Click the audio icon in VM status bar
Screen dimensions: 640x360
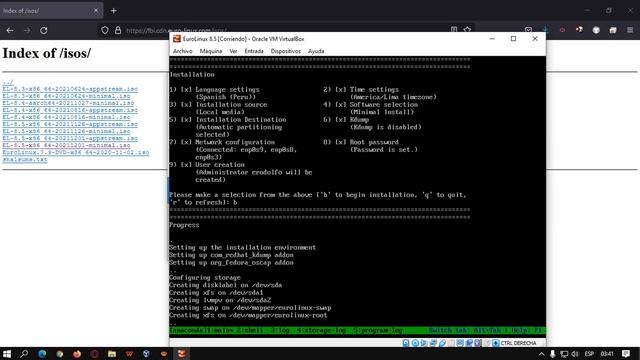tap(424, 343)
